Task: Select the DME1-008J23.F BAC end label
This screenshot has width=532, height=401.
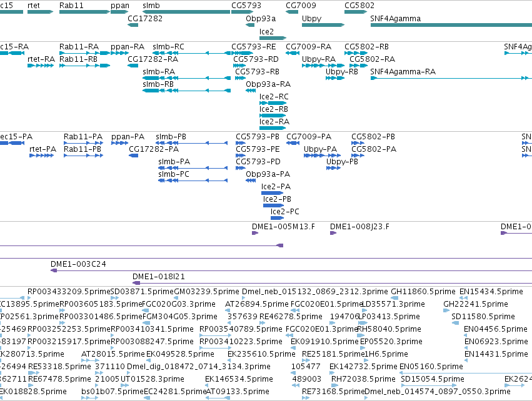Action: point(359,227)
